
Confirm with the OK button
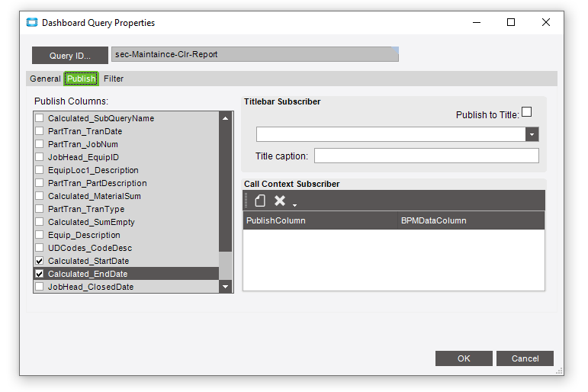464,358
